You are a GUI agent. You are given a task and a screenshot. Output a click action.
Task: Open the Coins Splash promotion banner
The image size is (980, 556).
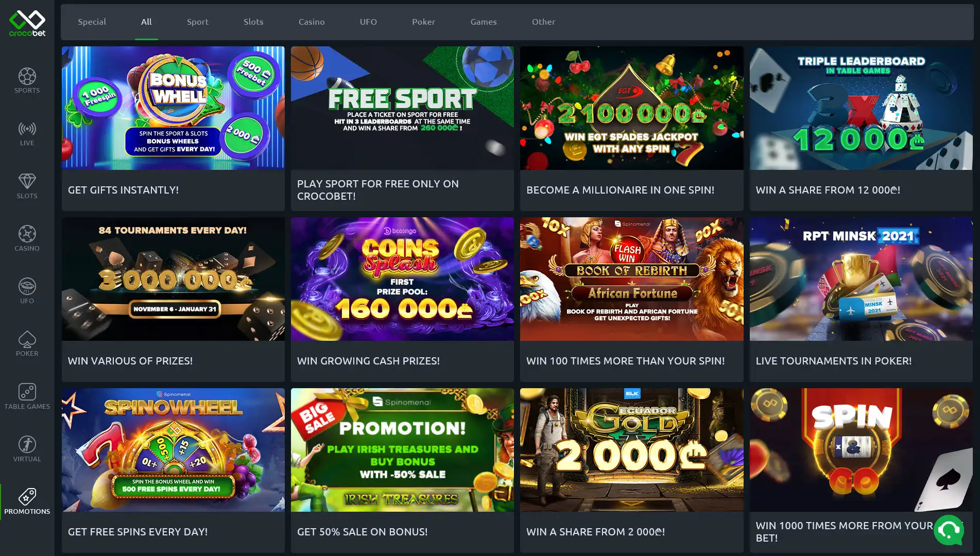pyautogui.click(x=402, y=279)
